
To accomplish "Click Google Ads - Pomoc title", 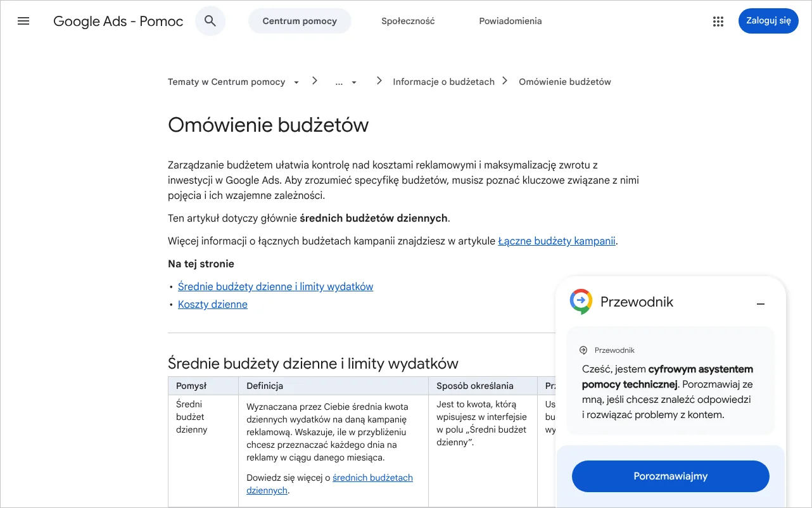I will 118,21.
